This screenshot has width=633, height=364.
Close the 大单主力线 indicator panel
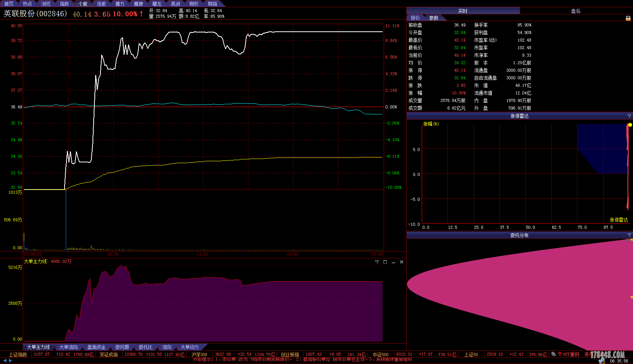(401, 262)
